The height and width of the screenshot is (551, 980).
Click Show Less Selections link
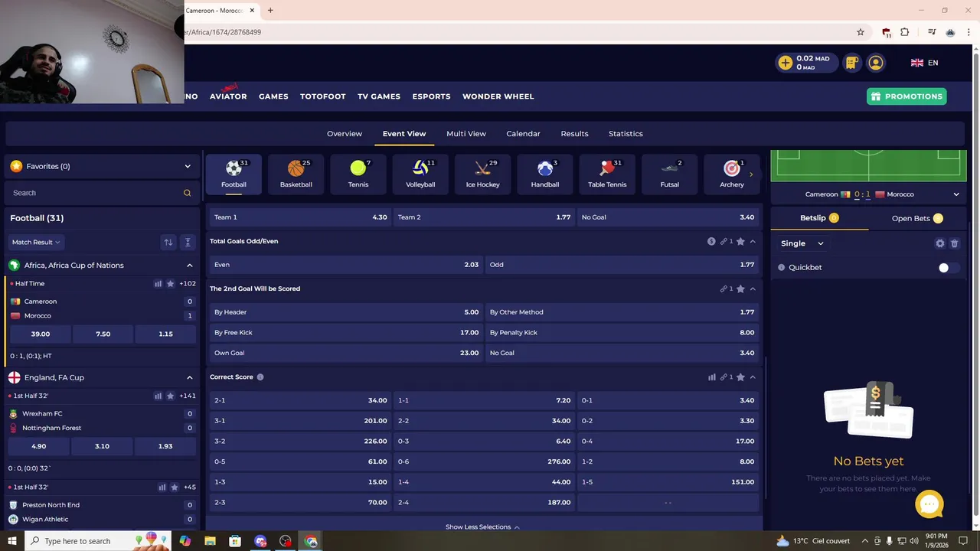coord(482,527)
